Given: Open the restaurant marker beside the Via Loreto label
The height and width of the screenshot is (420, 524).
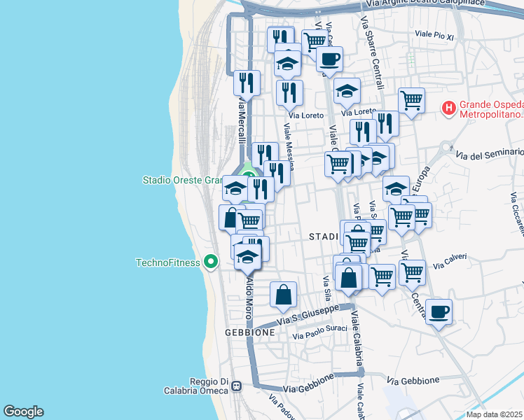Looking at the screenshot, I should 289,92.
